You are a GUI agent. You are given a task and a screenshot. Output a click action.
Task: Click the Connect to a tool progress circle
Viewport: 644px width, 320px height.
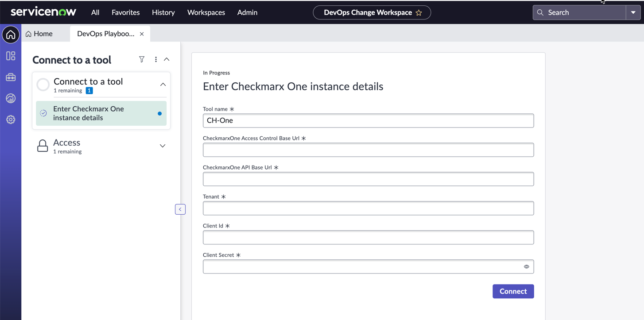(43, 85)
